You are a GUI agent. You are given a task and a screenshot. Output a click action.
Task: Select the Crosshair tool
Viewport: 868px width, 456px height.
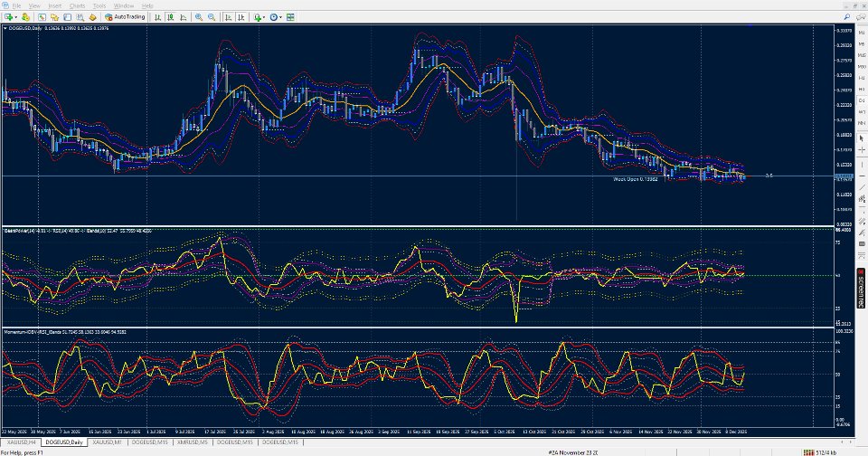(x=862, y=149)
